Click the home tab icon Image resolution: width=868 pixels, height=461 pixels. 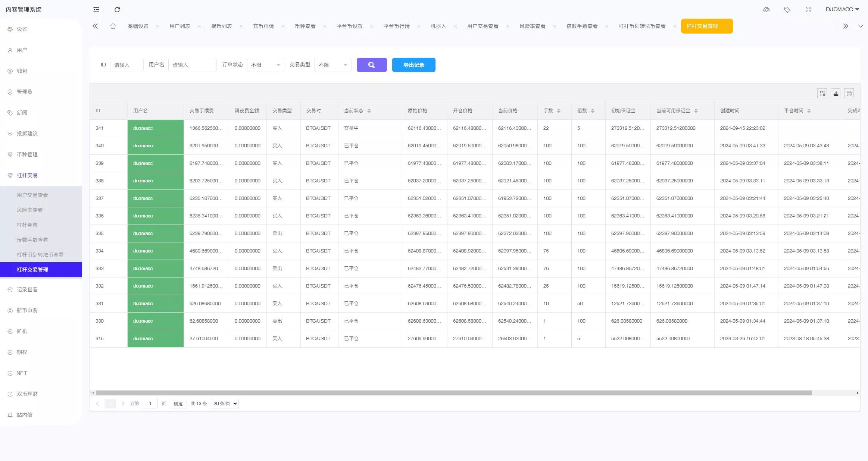point(113,26)
